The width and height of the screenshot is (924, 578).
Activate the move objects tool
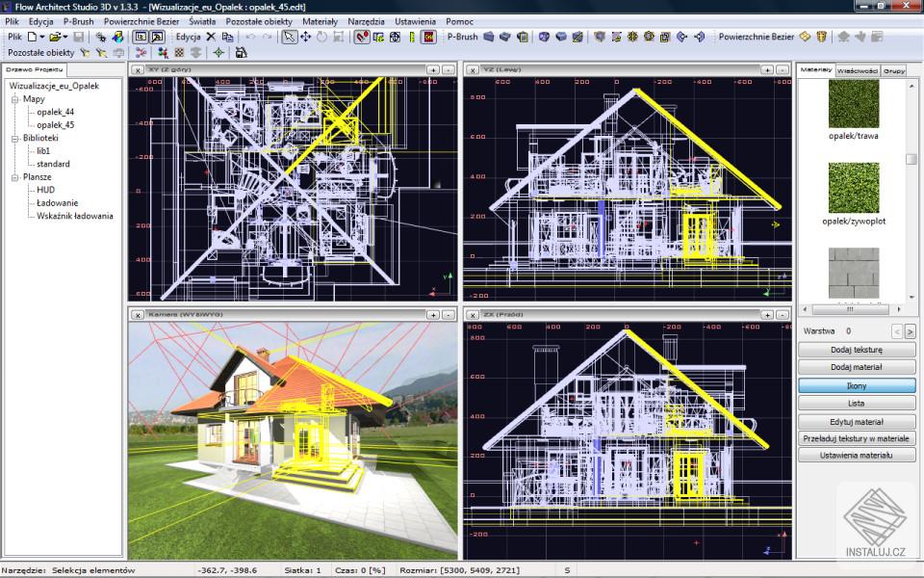[x=305, y=39]
